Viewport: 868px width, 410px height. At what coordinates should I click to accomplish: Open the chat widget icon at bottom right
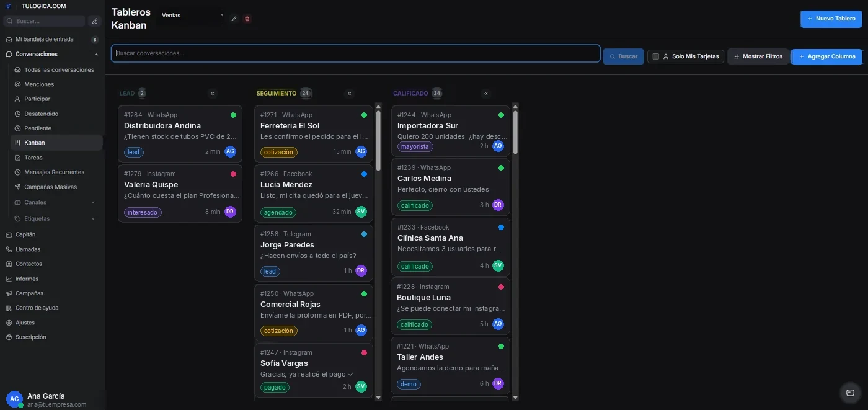coord(850,393)
